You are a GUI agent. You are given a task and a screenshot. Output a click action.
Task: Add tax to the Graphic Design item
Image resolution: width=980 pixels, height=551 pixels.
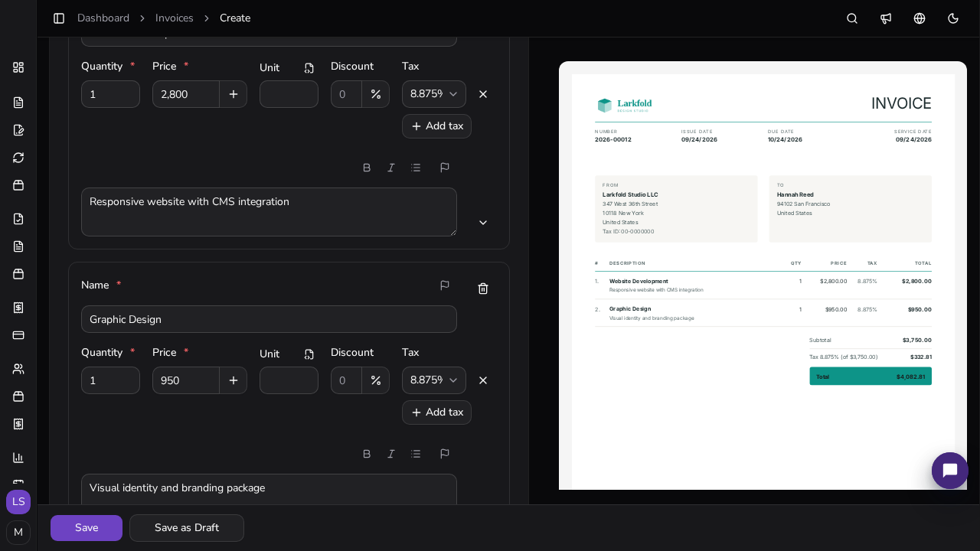click(x=436, y=412)
